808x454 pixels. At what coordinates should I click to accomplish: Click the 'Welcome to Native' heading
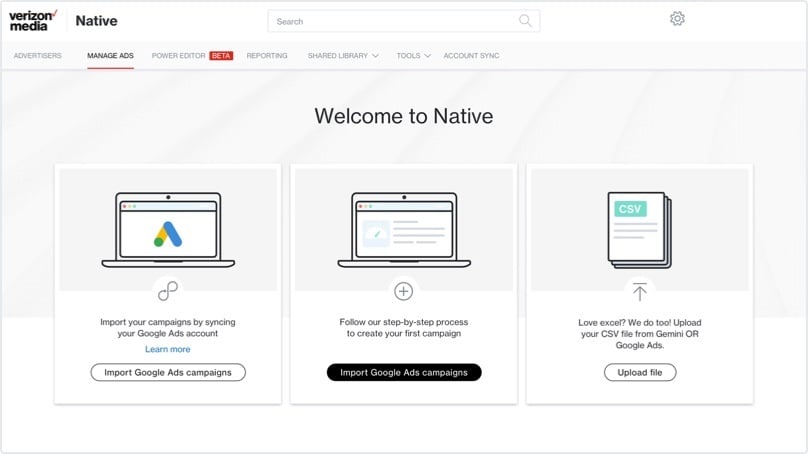point(403,116)
